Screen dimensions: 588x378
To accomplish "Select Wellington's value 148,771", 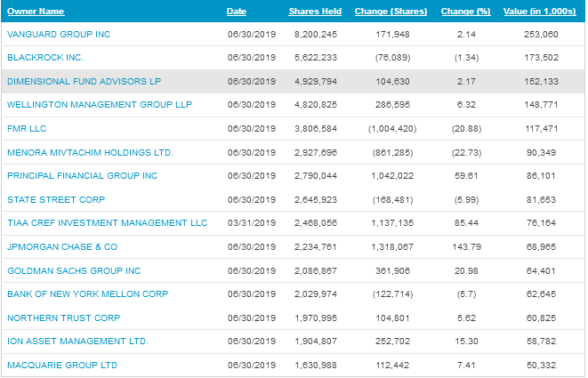I will [541, 105].
